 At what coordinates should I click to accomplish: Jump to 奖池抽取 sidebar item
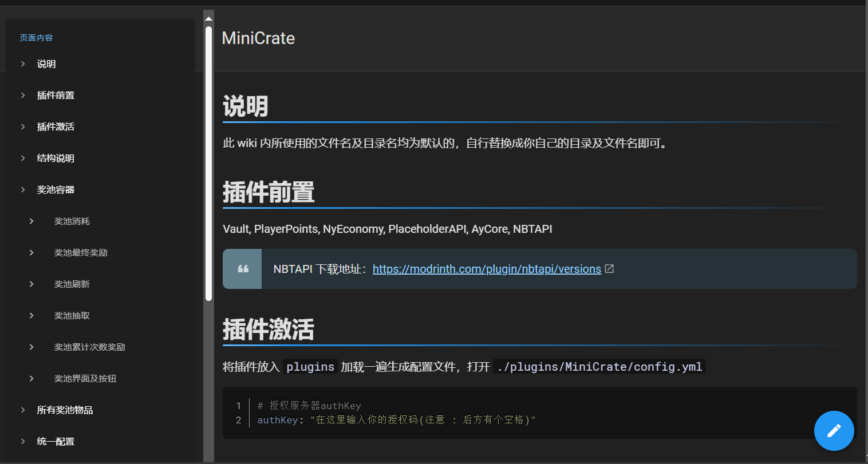(x=72, y=316)
